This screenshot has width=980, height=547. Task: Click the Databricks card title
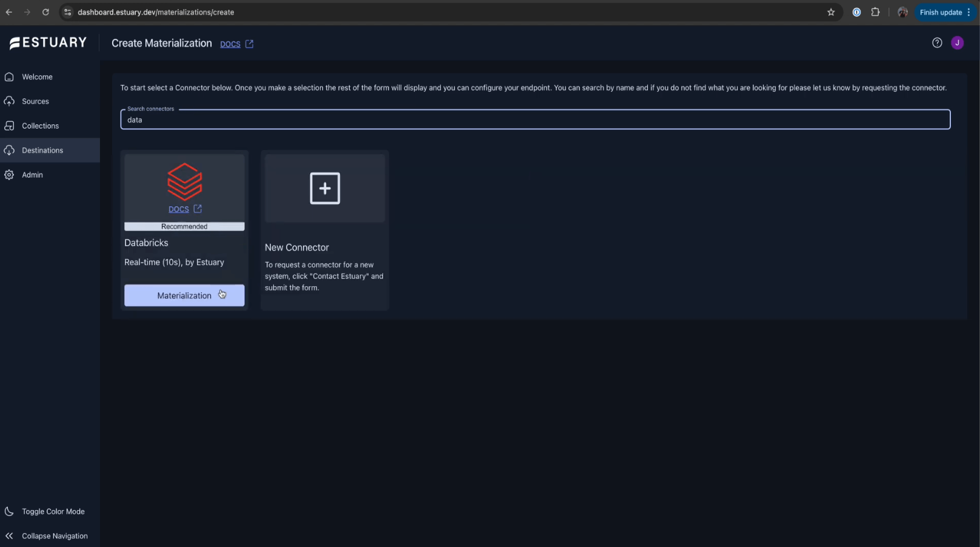pyautogui.click(x=146, y=243)
